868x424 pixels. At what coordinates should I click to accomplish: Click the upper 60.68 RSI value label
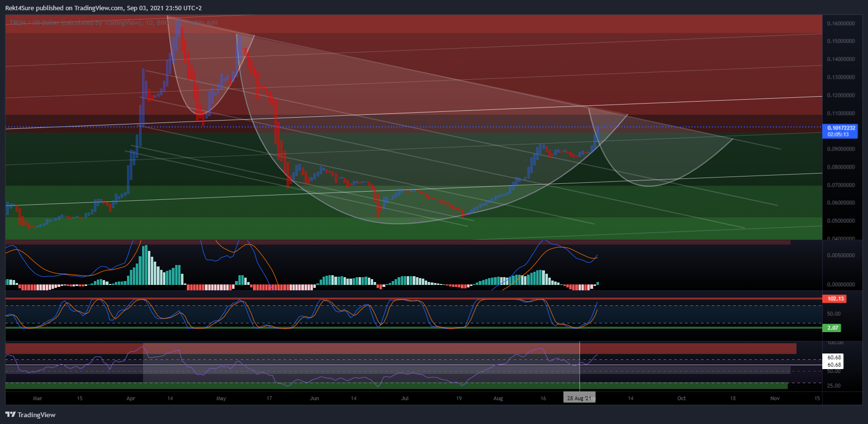point(834,357)
